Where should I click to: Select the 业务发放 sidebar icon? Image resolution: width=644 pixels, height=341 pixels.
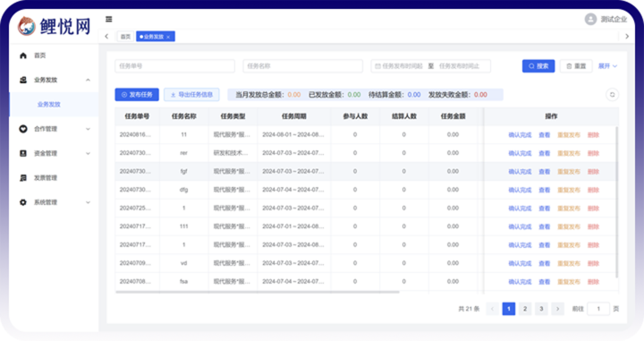(x=23, y=80)
